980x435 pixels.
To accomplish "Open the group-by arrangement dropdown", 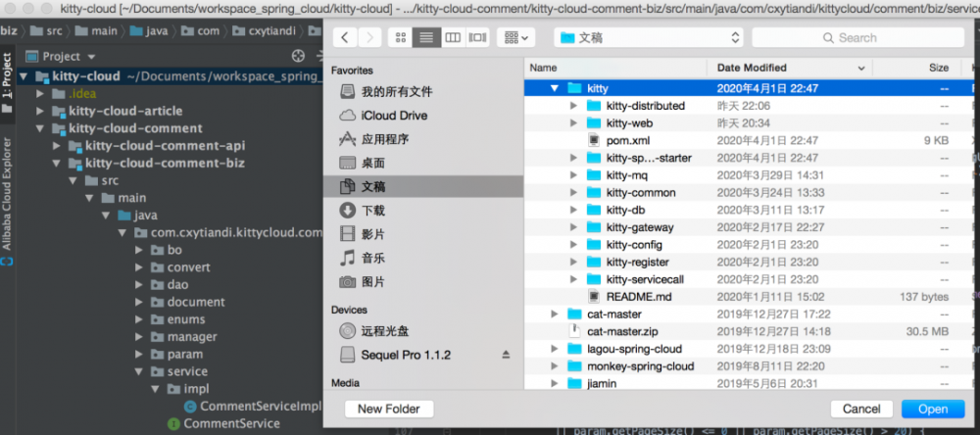I will point(515,37).
